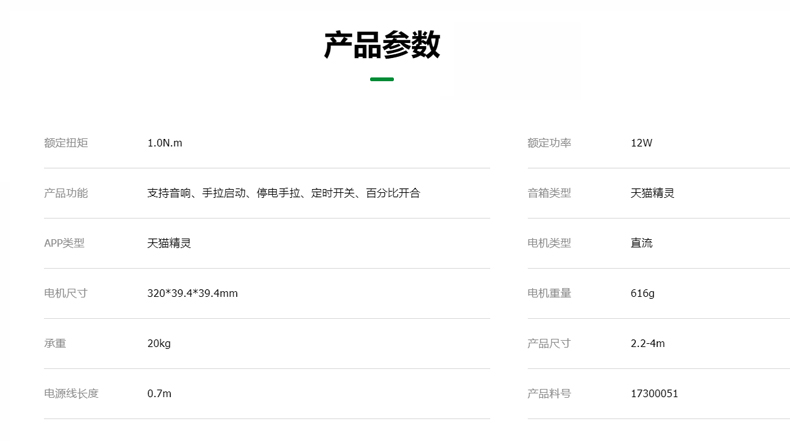Click the 12W rated power value
Viewport: 790px width, 441px height.
[x=641, y=143]
